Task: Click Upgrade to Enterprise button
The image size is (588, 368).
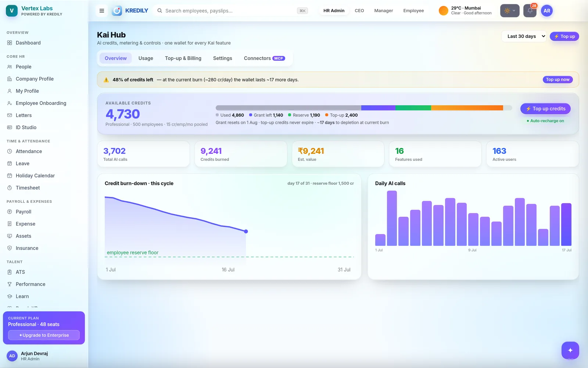Action: tap(44, 335)
